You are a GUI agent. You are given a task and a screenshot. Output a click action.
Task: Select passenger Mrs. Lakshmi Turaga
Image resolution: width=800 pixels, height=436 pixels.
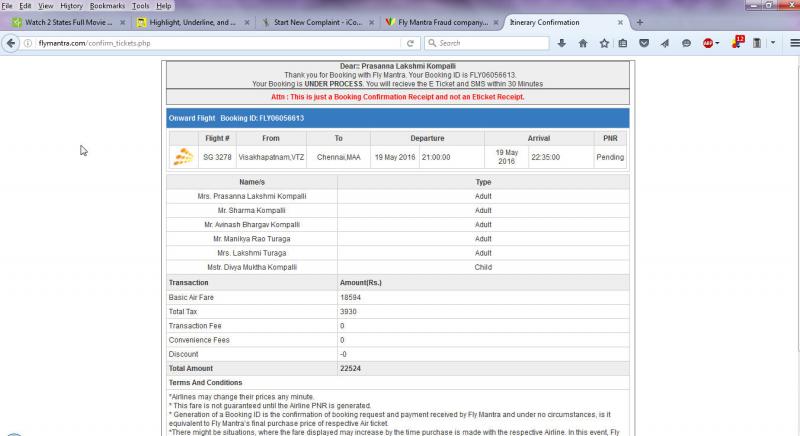click(252, 253)
